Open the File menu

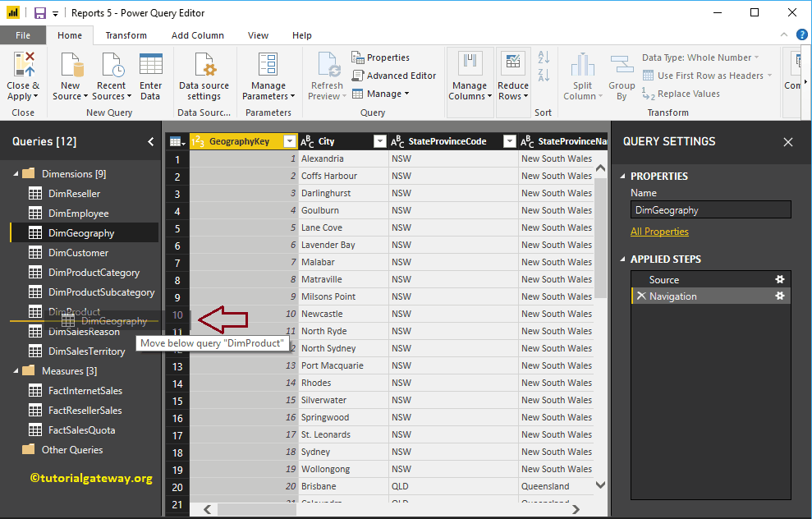(x=23, y=35)
